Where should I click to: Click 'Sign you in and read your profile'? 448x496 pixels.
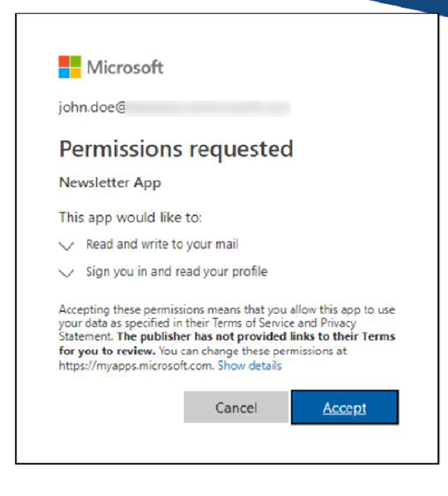pos(177,272)
